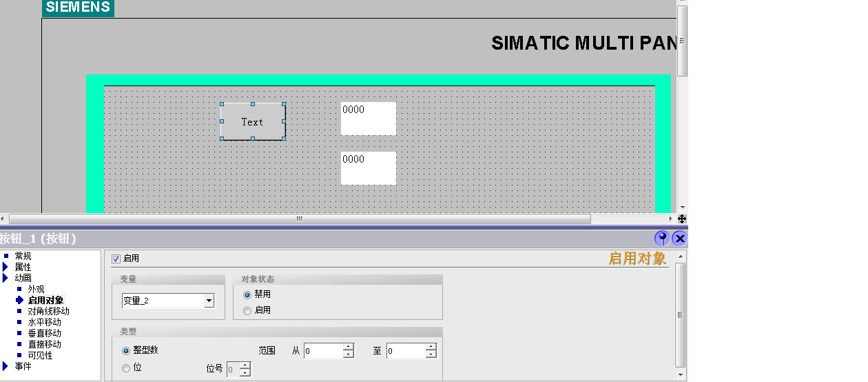This screenshot has width=868, height=382.
Task: Select 可见性 animation item
Action: pos(40,355)
